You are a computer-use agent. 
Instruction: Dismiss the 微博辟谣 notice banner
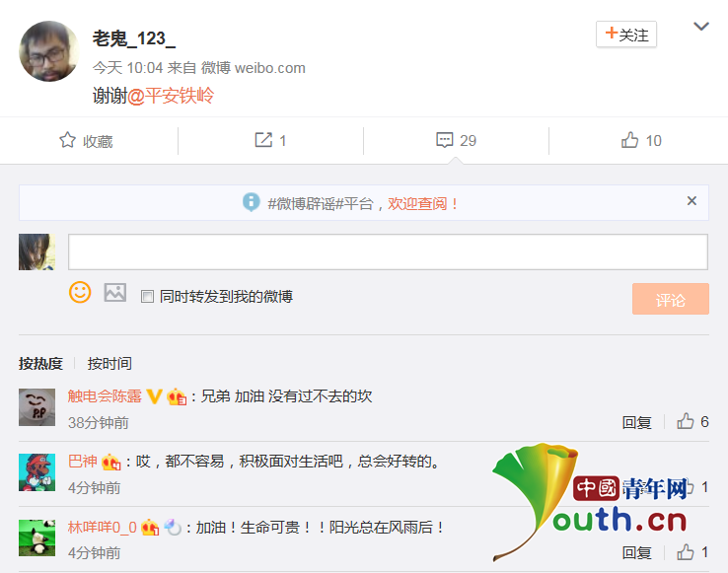692,201
